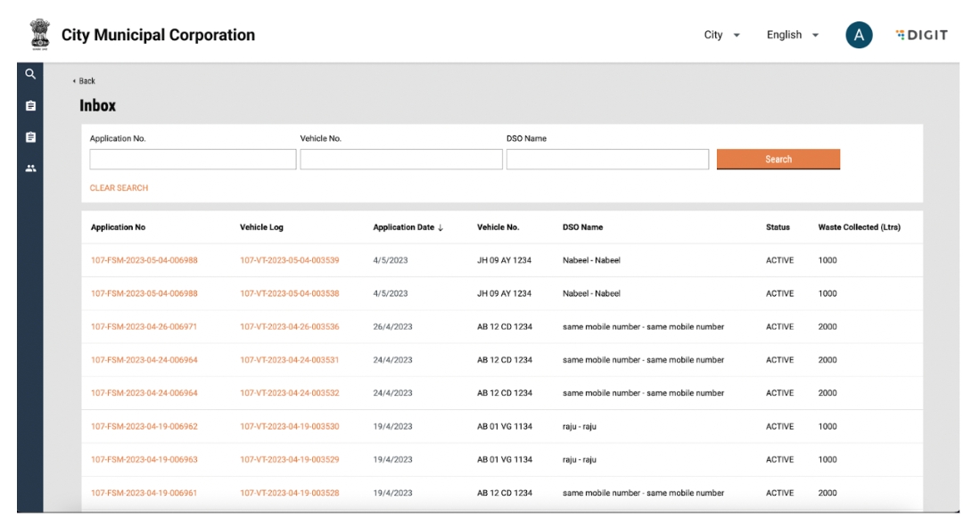Expand the City dropdown
980x525 pixels.
point(721,36)
